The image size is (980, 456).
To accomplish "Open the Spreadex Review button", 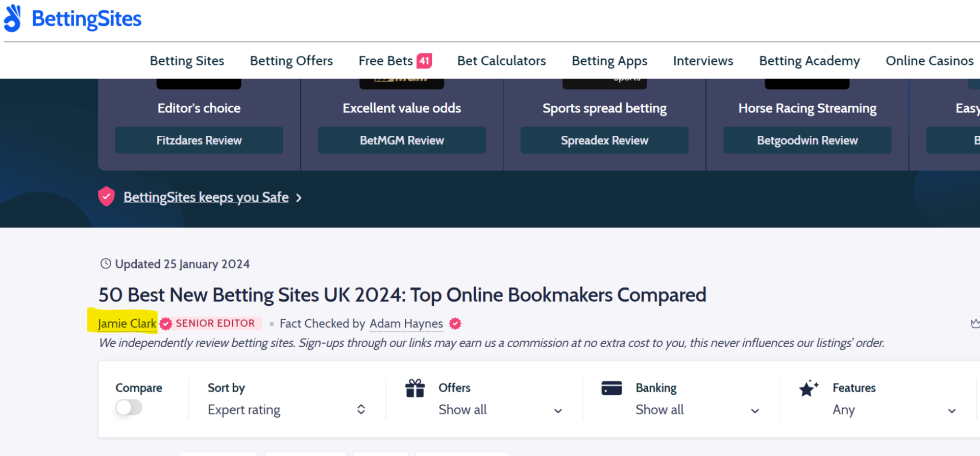I will 604,140.
